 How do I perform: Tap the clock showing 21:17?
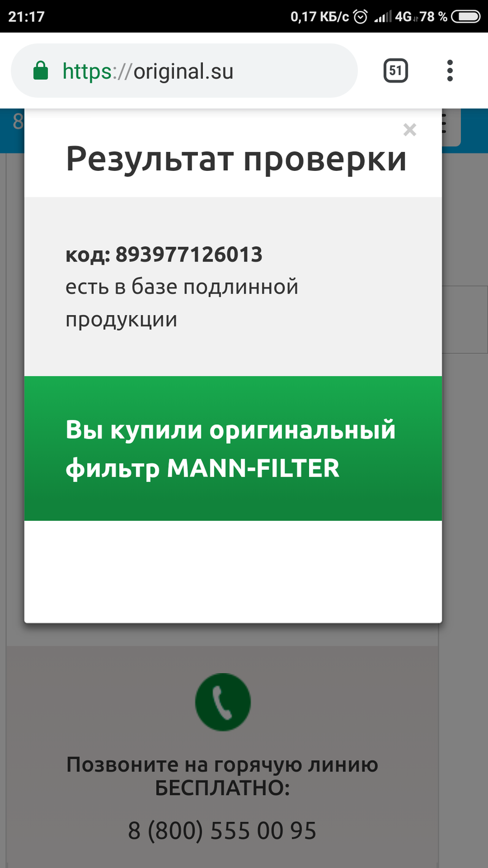[x=26, y=17]
